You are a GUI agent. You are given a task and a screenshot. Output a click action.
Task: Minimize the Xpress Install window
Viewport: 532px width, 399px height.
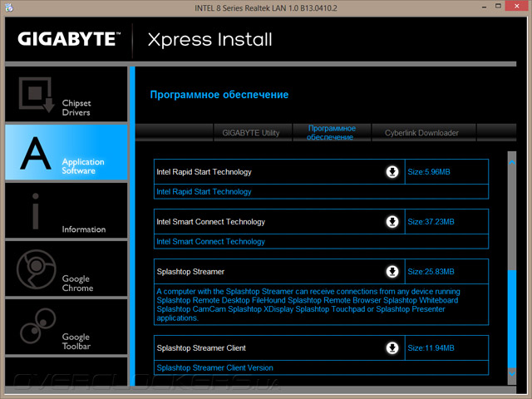click(x=484, y=7)
